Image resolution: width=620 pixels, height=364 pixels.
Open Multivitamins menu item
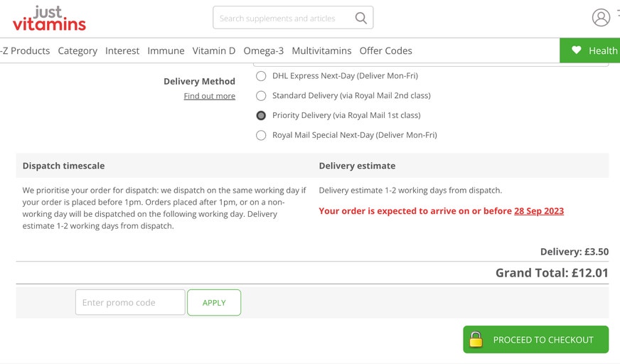[x=321, y=50]
